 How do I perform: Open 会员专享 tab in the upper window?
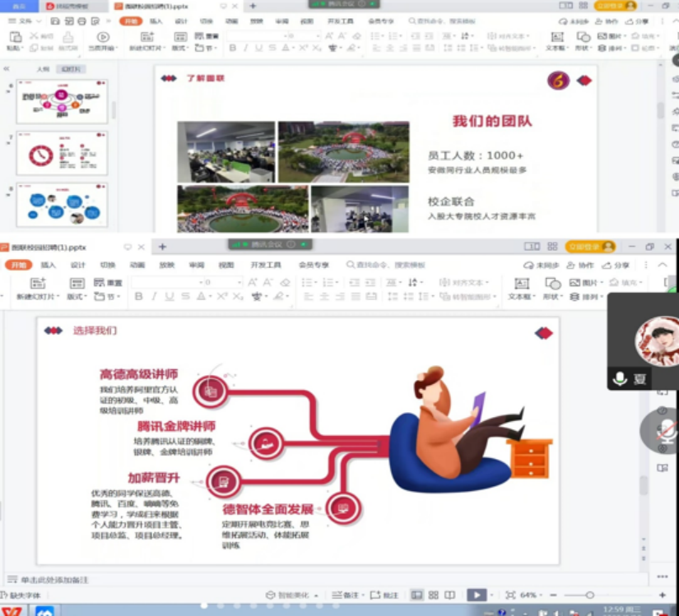381,21
